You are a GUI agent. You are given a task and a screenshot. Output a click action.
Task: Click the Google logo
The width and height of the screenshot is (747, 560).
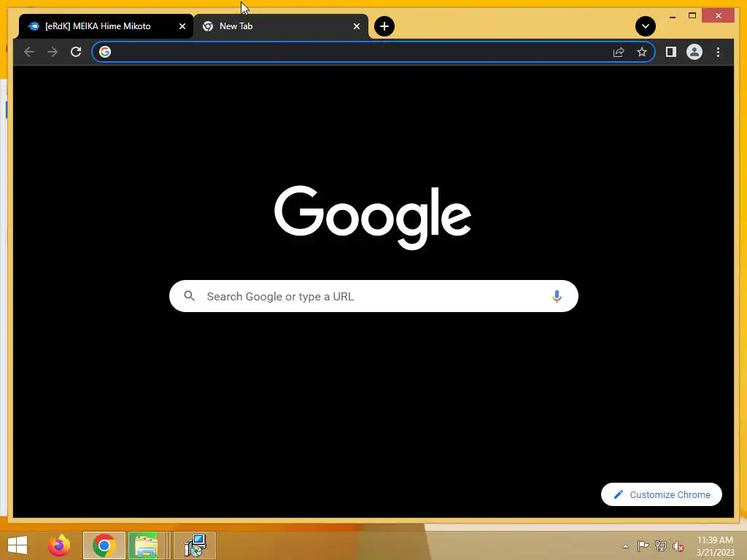[373, 217]
